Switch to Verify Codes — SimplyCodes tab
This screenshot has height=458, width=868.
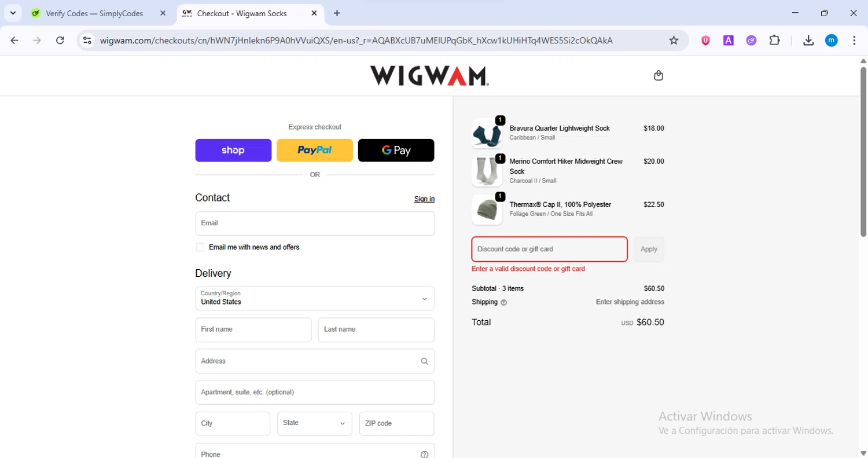point(99,13)
